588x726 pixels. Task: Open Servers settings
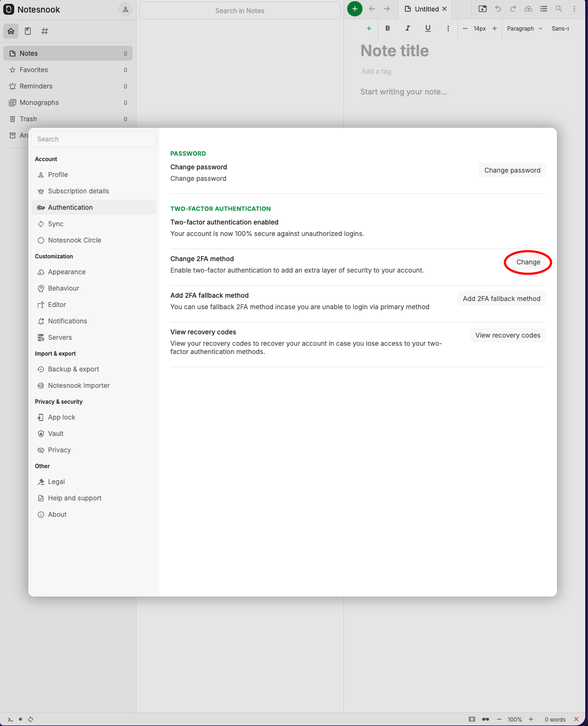click(94, 338)
